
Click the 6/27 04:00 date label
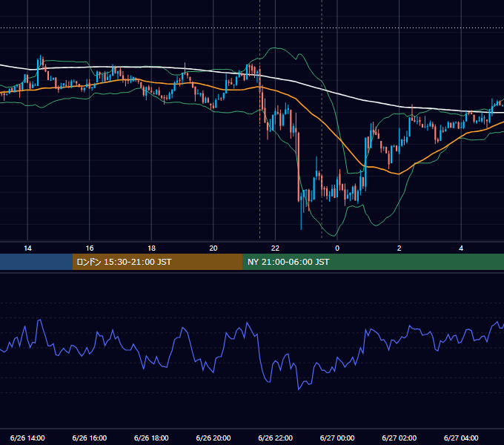click(x=461, y=438)
